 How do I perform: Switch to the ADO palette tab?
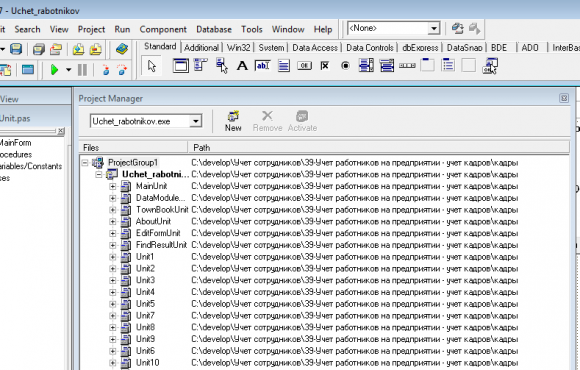tap(530, 47)
